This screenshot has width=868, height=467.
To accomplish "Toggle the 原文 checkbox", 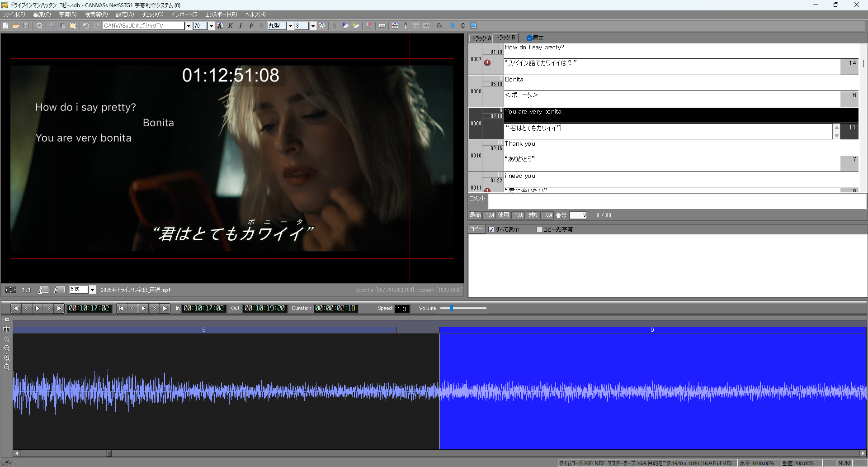I will 529,38.
